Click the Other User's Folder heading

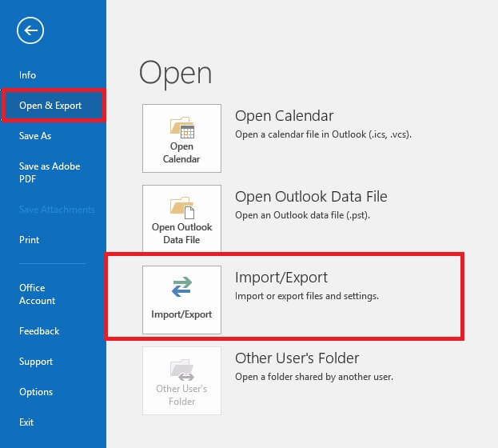click(297, 358)
